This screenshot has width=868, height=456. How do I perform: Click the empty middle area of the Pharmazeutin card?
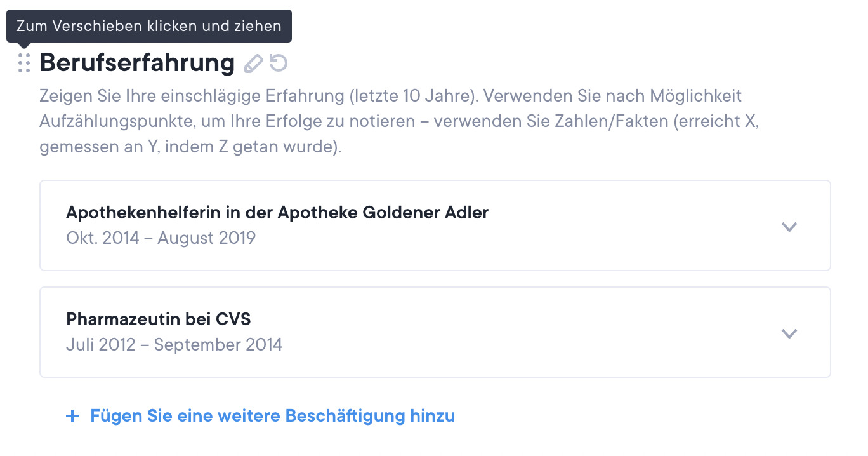[x=508, y=333]
